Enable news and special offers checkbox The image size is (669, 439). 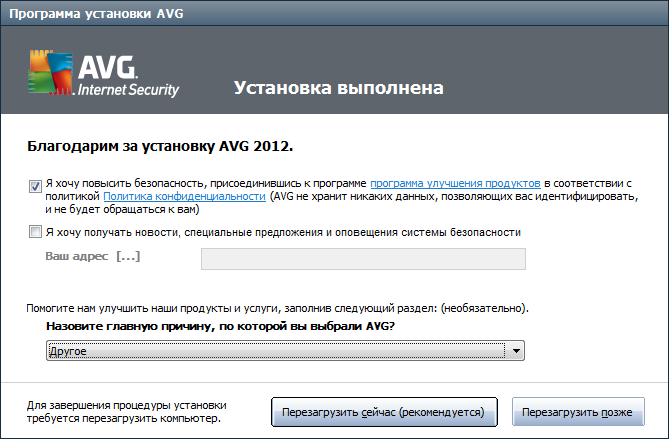coord(35,232)
